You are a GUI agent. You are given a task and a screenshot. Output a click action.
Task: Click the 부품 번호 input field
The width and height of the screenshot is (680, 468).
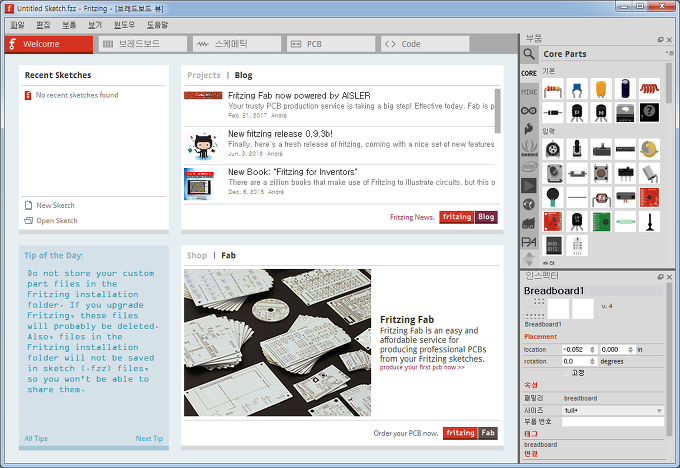[x=613, y=422]
